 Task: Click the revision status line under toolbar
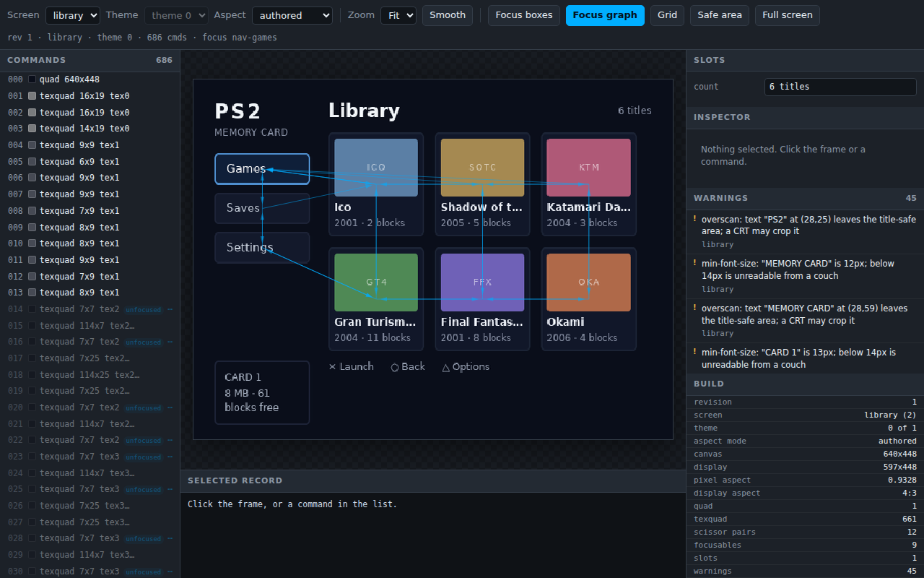tap(142, 38)
